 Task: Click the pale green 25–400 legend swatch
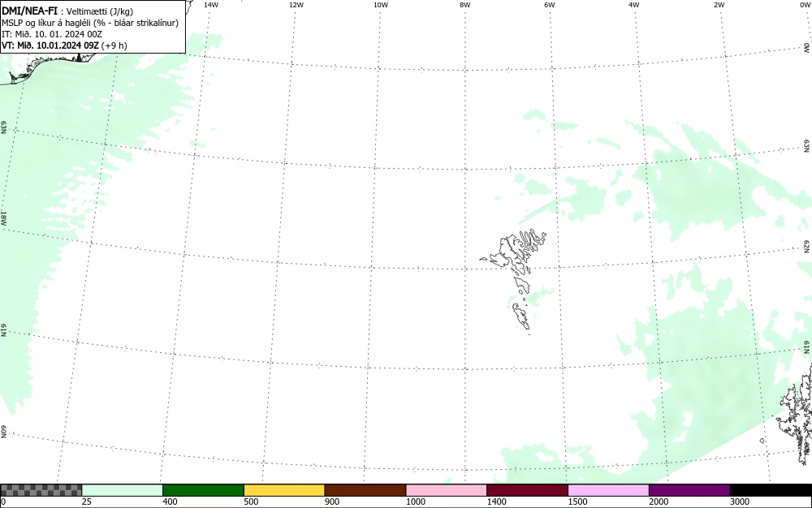(123, 490)
